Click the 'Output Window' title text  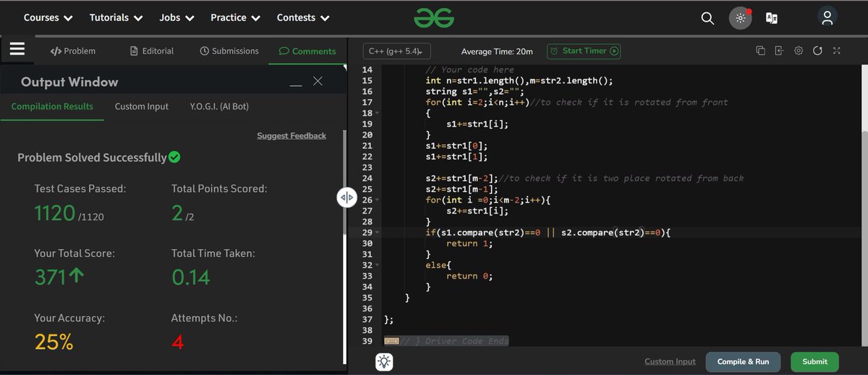[69, 82]
